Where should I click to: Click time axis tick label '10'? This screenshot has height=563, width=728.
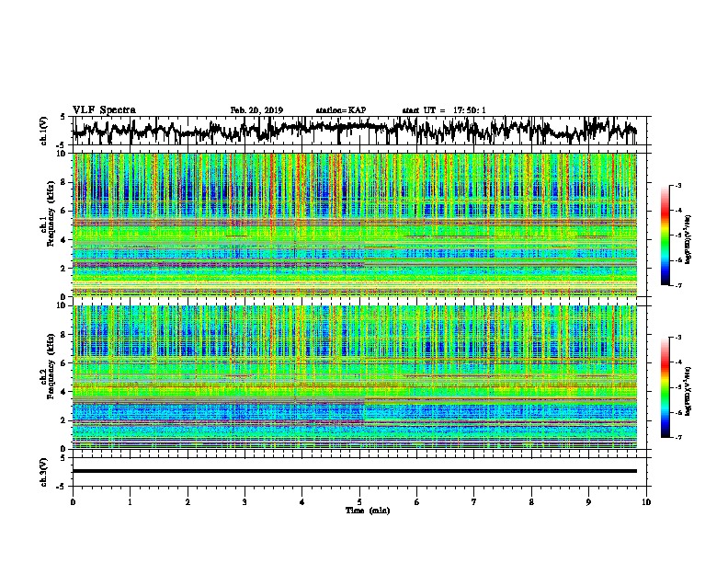tap(646, 502)
